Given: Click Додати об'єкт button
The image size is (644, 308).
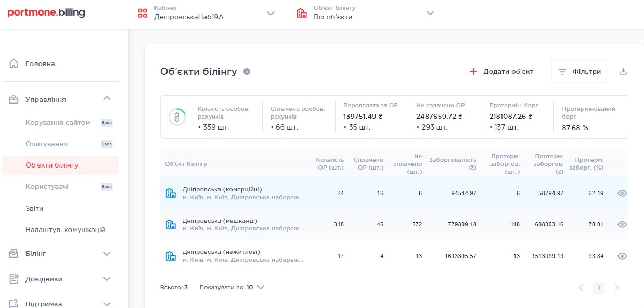Looking at the screenshot, I should [x=501, y=72].
